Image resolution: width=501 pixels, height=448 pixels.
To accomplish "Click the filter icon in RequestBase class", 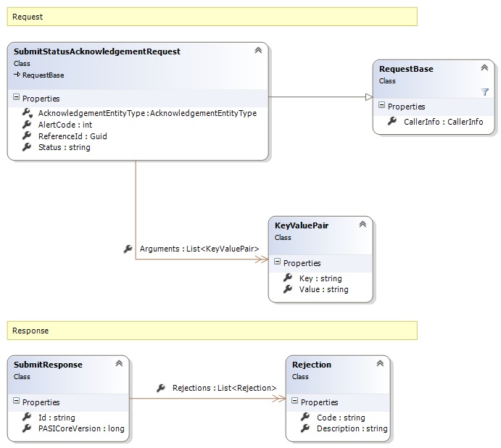I will [x=484, y=92].
